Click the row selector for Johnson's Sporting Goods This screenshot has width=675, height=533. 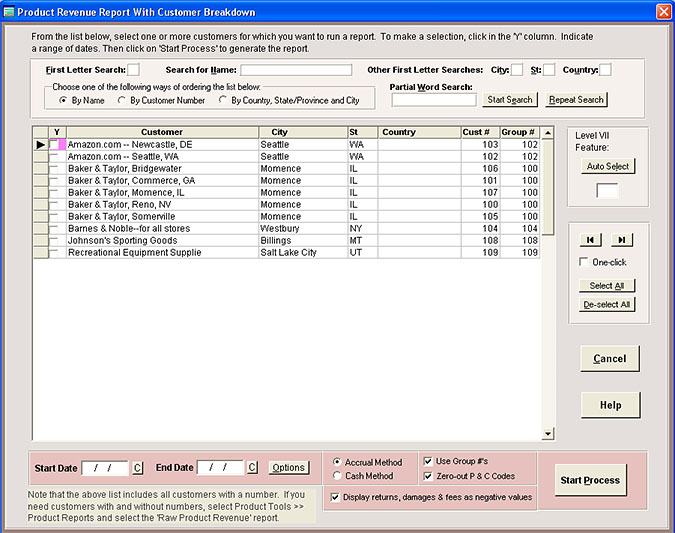pyautogui.click(x=40, y=241)
